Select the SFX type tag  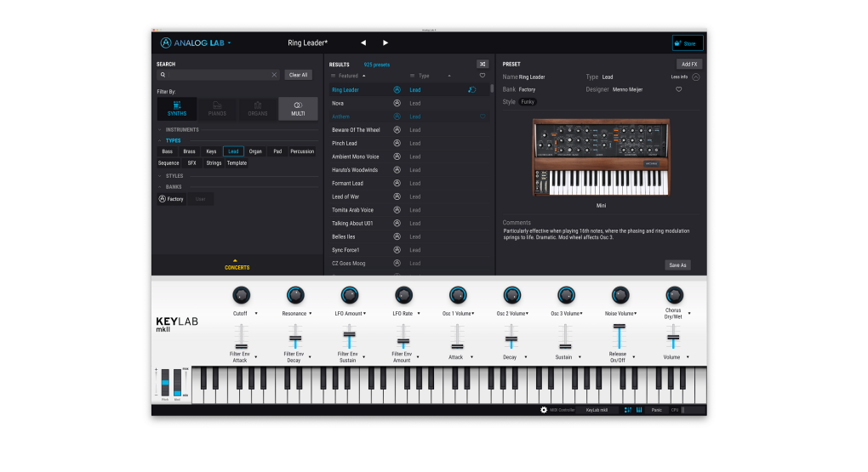tap(192, 163)
